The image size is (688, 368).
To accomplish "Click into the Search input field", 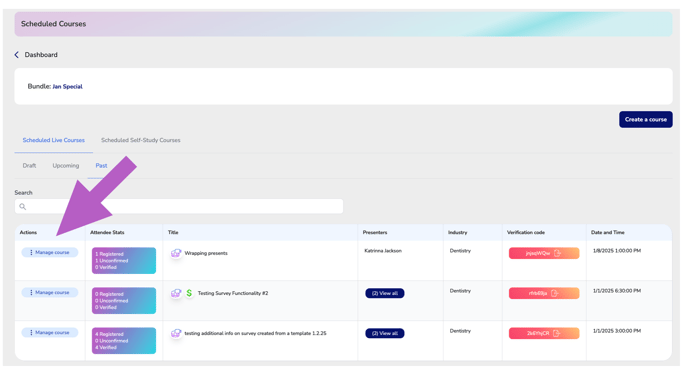I will [x=179, y=207].
